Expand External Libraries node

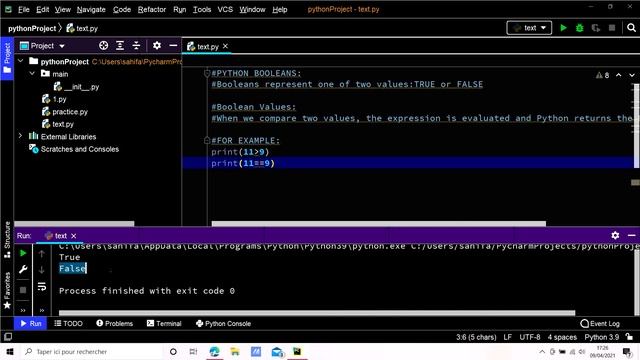[20, 136]
